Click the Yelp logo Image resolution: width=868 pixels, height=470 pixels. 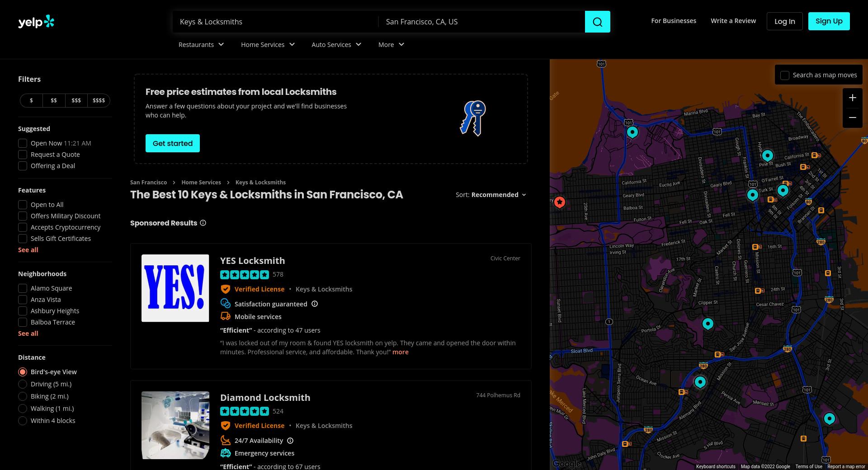[36, 22]
